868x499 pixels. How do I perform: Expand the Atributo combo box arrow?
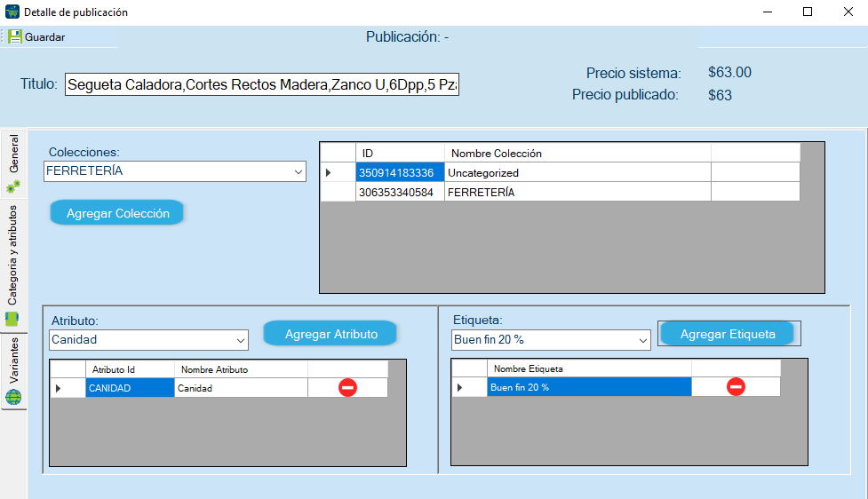(241, 340)
